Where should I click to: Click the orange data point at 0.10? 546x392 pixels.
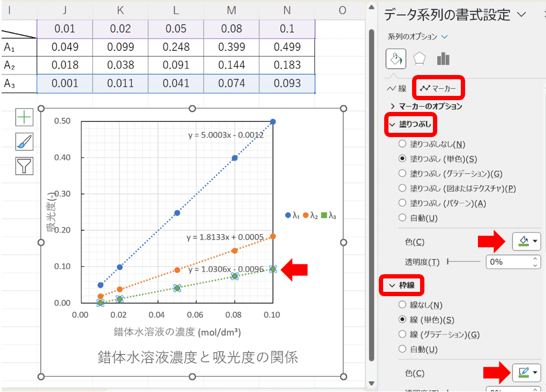point(273,236)
